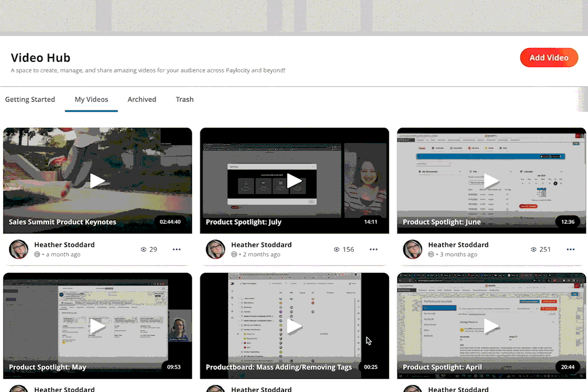This screenshot has height=392, width=588.
Task: Click the Product Spotlight: June title
Action: [441, 222]
